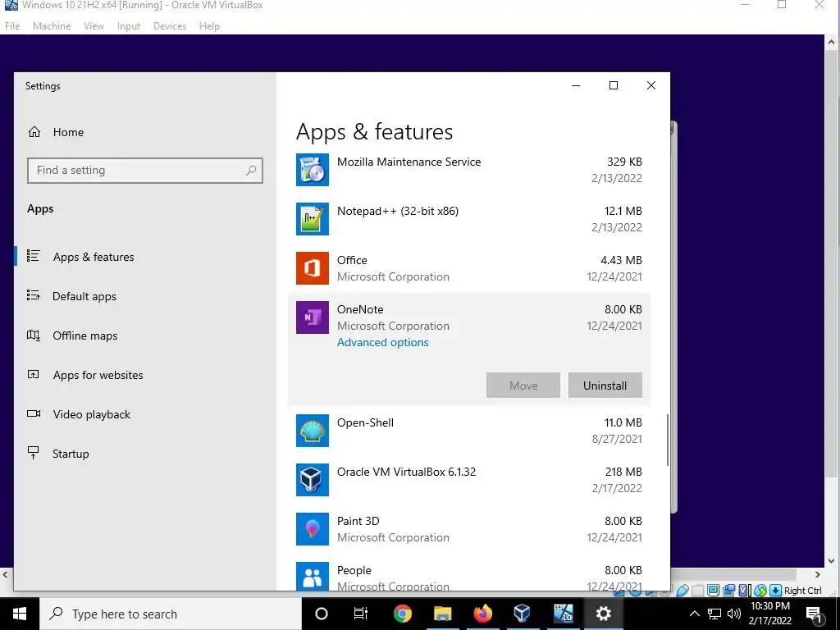This screenshot has height=630, width=840.
Task: Open the notification center icon
Action: 814,614
